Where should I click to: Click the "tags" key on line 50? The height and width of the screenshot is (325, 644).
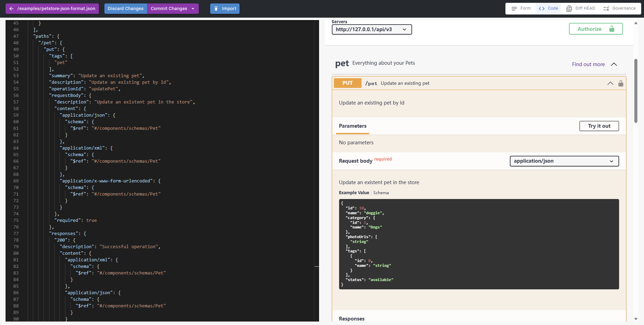pos(57,56)
